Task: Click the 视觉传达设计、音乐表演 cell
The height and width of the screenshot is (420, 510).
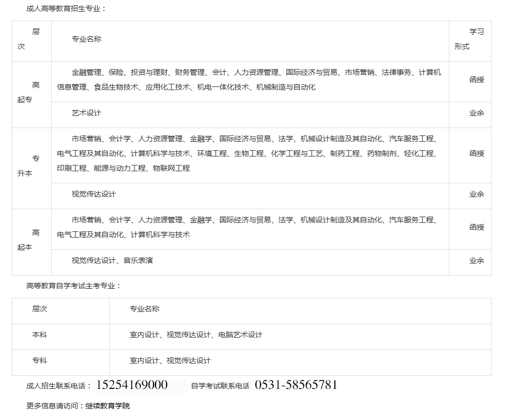Action: [x=250, y=262]
